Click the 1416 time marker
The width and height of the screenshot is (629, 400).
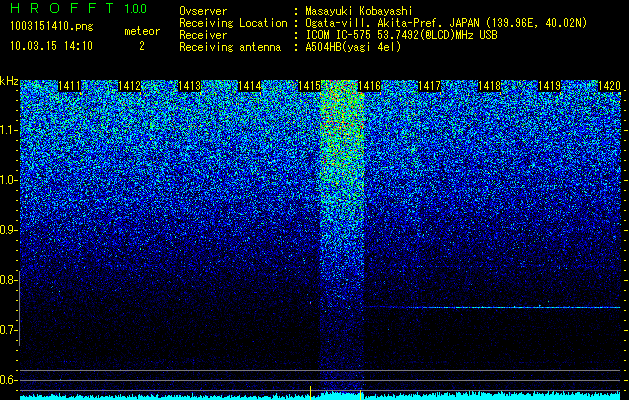click(x=369, y=86)
